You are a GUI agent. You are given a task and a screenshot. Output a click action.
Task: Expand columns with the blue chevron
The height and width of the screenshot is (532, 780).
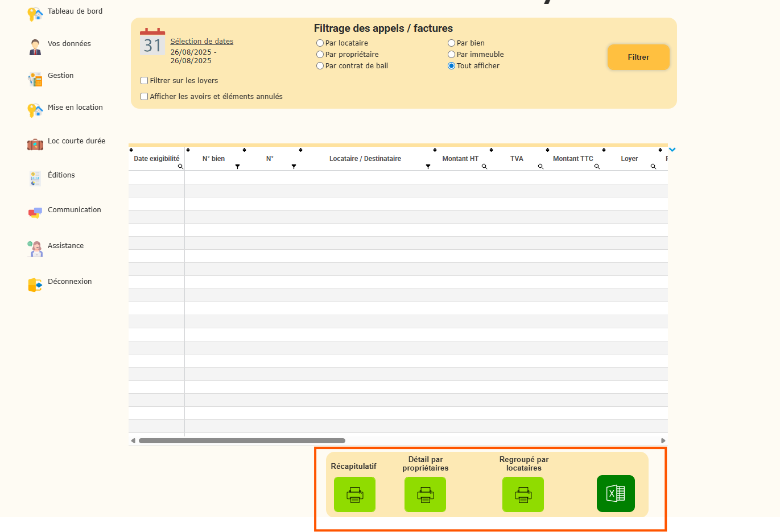(x=672, y=150)
